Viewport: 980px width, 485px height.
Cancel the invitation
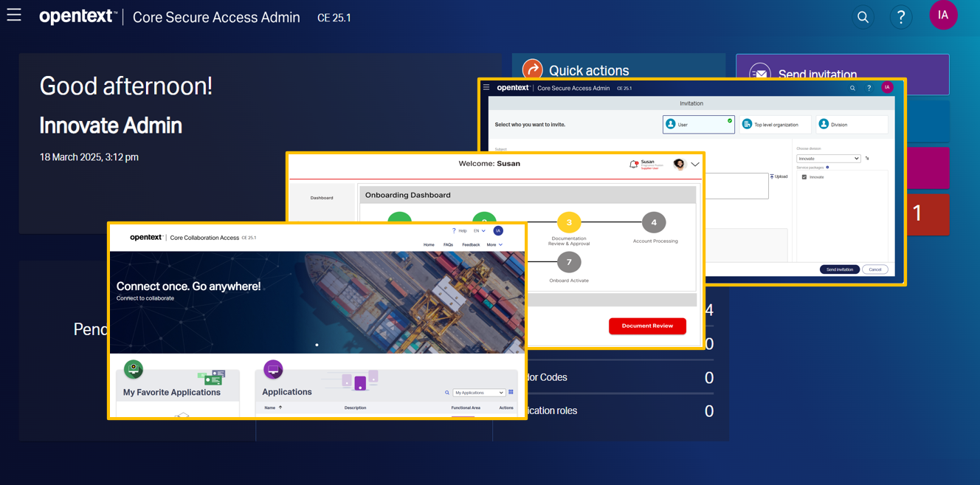tap(875, 269)
